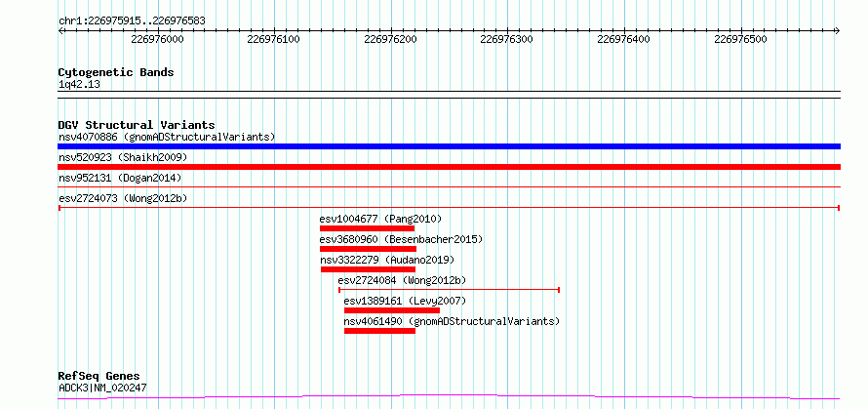Click red bar under esv1389161

(x=392, y=310)
